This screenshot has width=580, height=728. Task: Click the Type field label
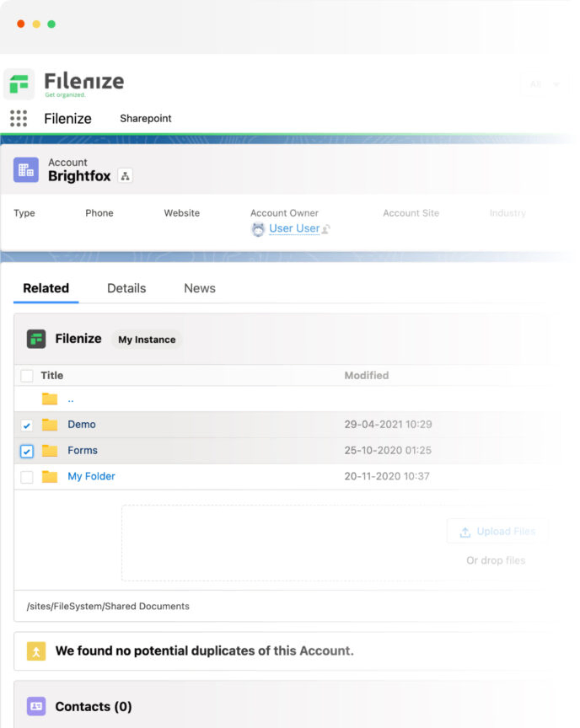coord(24,213)
